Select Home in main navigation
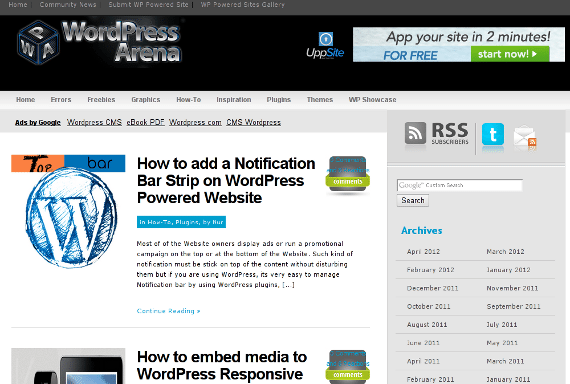570x384 pixels. point(25,100)
